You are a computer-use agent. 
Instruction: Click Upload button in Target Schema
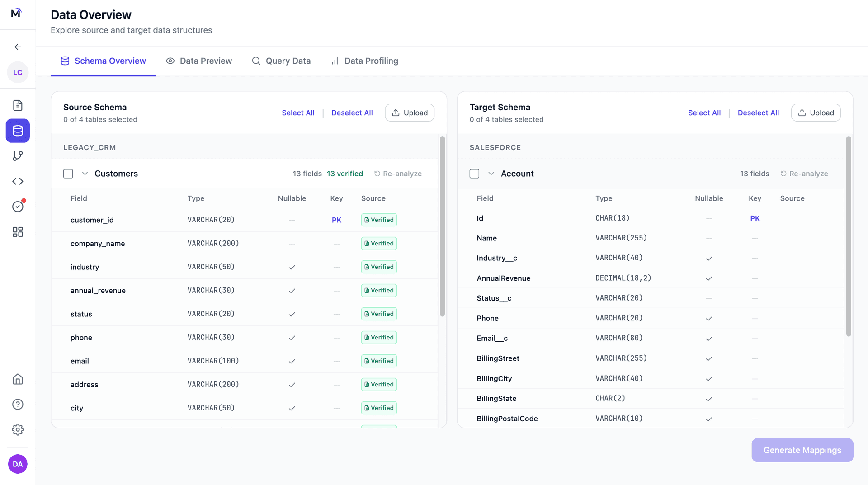(816, 113)
